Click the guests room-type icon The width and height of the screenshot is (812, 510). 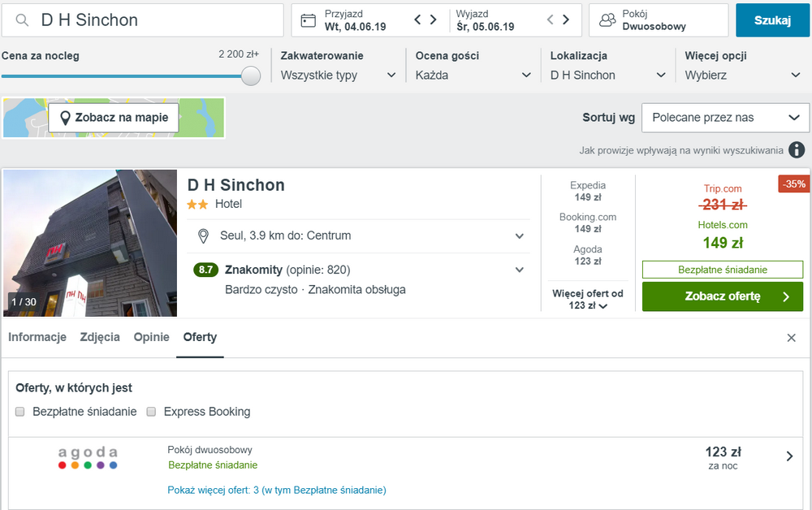coord(607,20)
